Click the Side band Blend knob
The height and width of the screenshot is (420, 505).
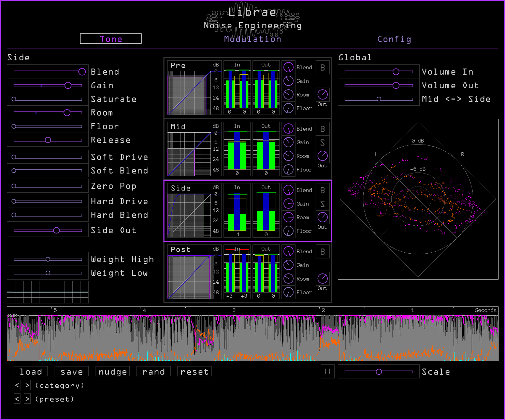tap(288, 190)
